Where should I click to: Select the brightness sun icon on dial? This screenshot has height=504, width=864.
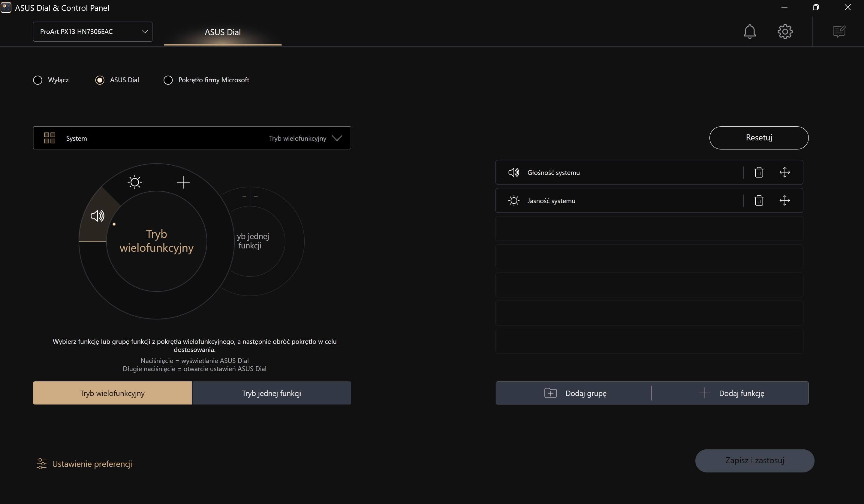coord(135,182)
